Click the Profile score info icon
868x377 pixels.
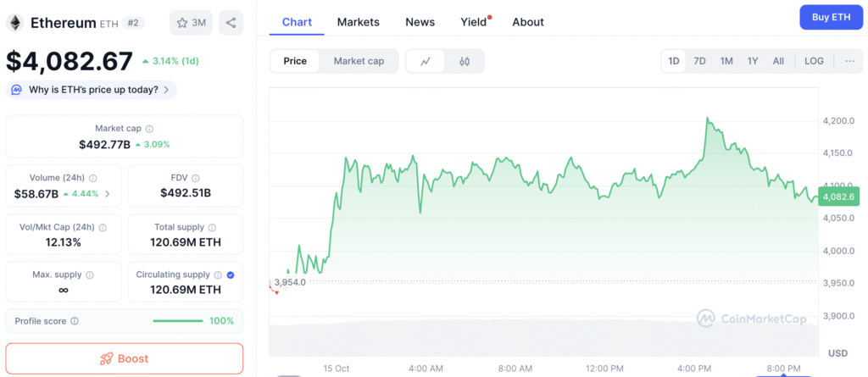(x=75, y=321)
